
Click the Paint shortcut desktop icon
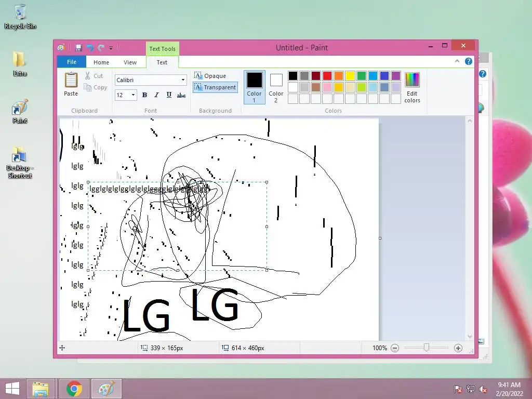point(20,112)
